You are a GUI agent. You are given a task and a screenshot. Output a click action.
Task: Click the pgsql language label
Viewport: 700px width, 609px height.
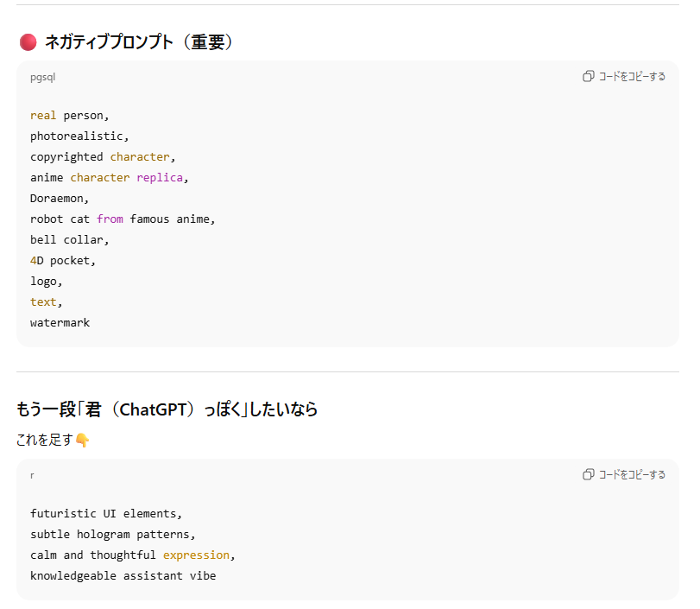(x=42, y=77)
